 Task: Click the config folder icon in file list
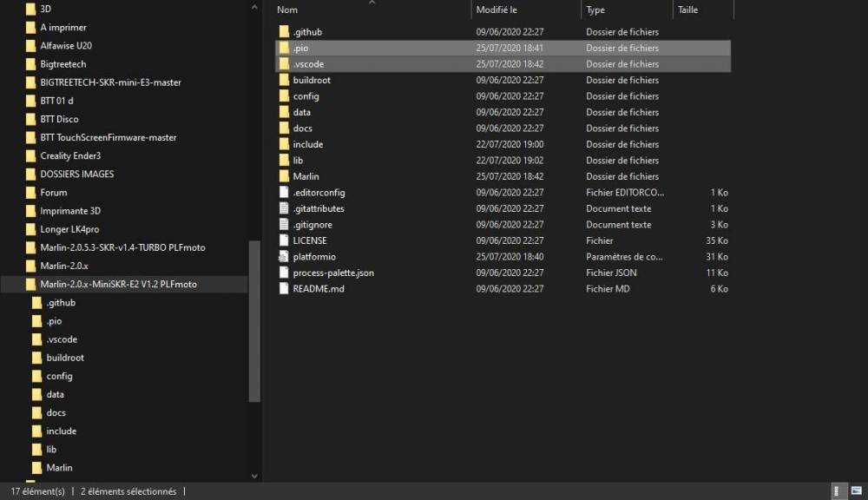[284, 95]
